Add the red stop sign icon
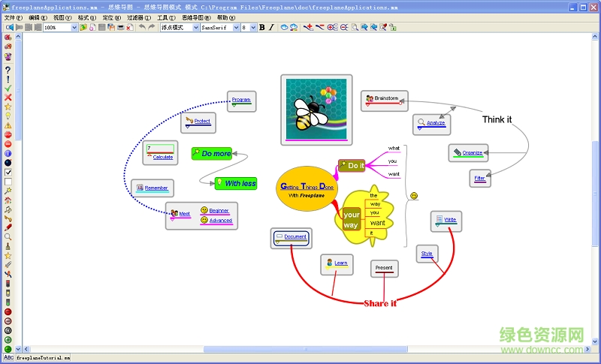The image size is (601, 364). tap(8, 135)
